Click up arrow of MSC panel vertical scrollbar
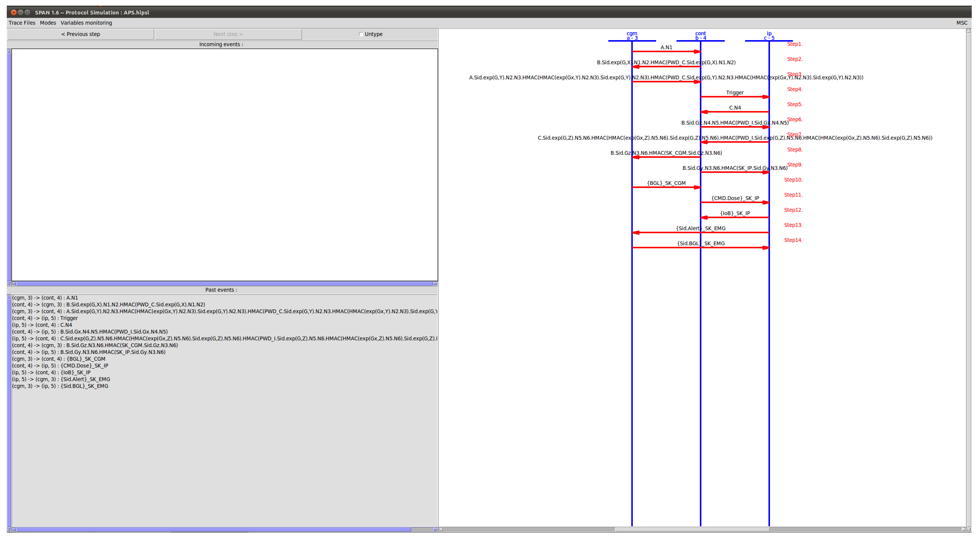The image size is (980, 539). point(969,31)
